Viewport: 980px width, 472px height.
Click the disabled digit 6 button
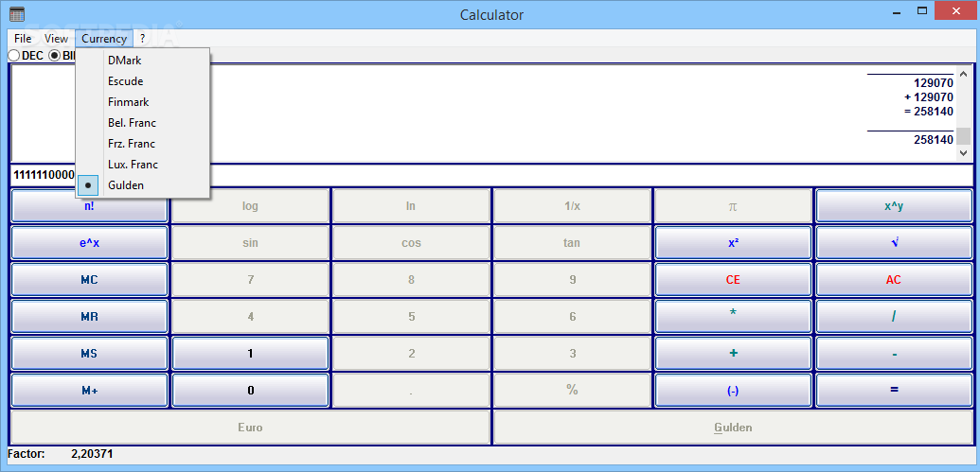pos(572,317)
